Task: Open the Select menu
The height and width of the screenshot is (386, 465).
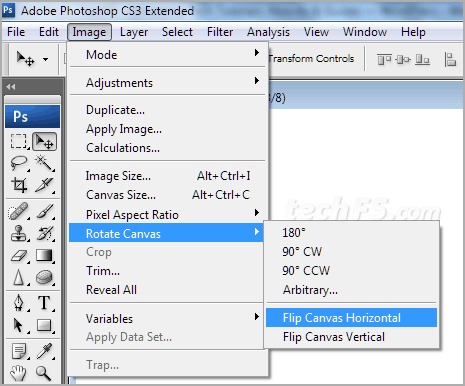Action: 177,32
